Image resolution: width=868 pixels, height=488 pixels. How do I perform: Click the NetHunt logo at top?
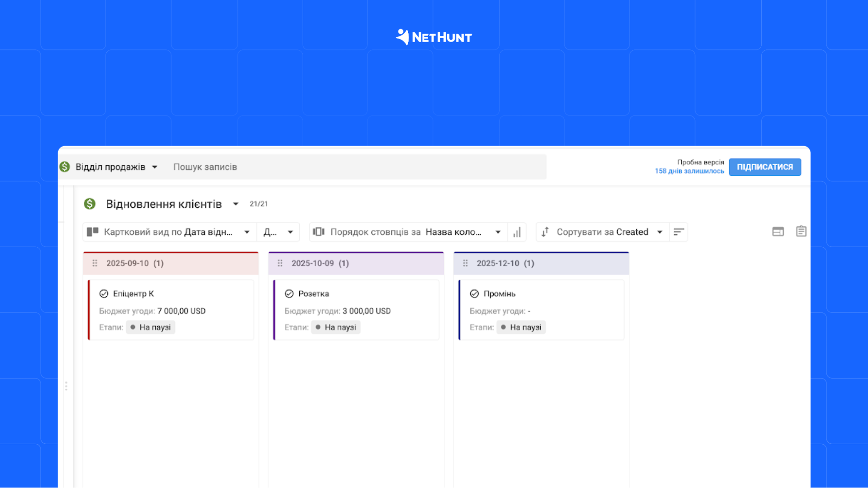(x=434, y=37)
